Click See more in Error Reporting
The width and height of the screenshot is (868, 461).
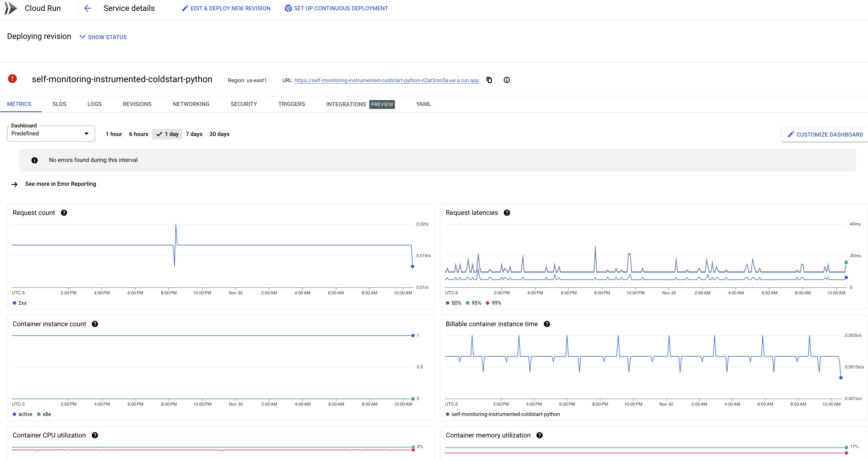click(61, 184)
